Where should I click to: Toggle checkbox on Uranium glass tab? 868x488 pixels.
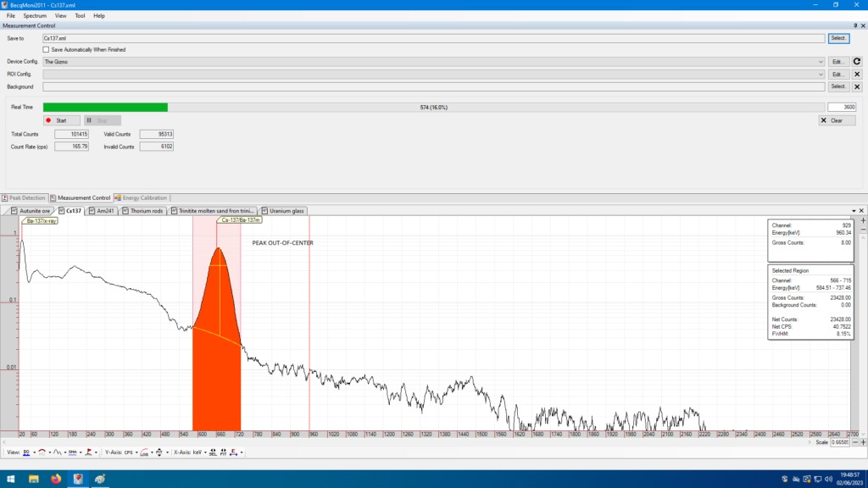(264, 211)
